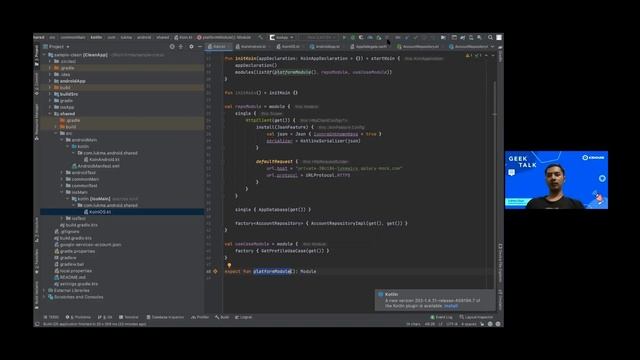Open Search Everywhere magnifier icon
This screenshot has height=360, width=640.
pyautogui.click(x=490, y=37)
